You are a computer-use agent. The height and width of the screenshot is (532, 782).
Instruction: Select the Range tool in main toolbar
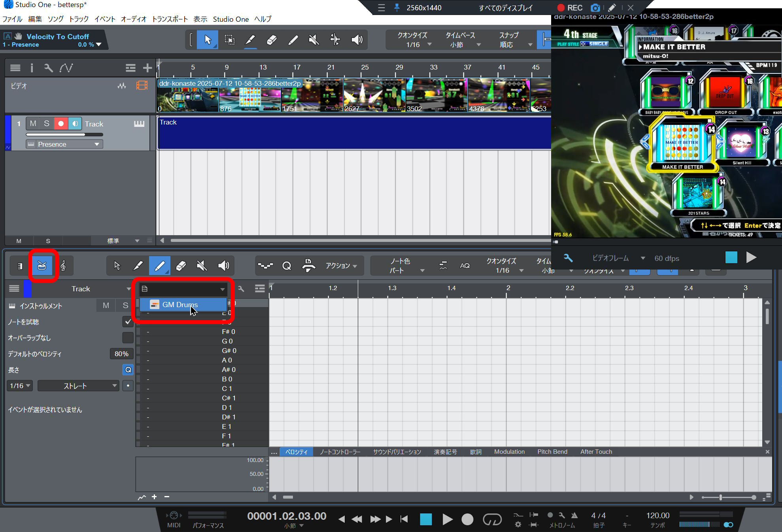click(229, 40)
